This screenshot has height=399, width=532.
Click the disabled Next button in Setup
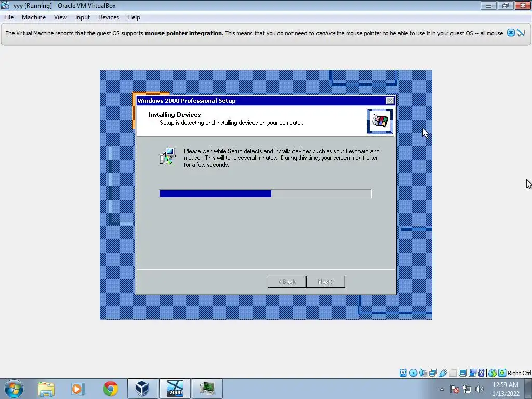pos(326,282)
